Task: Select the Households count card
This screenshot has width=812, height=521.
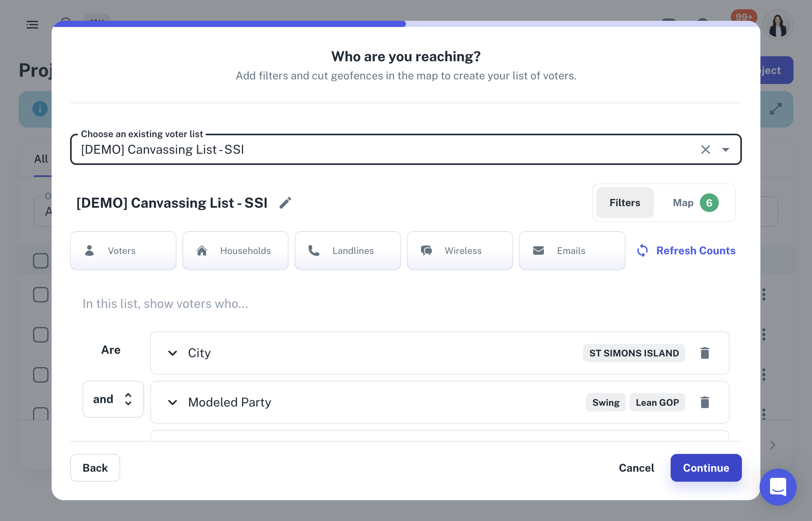Action: (x=235, y=250)
